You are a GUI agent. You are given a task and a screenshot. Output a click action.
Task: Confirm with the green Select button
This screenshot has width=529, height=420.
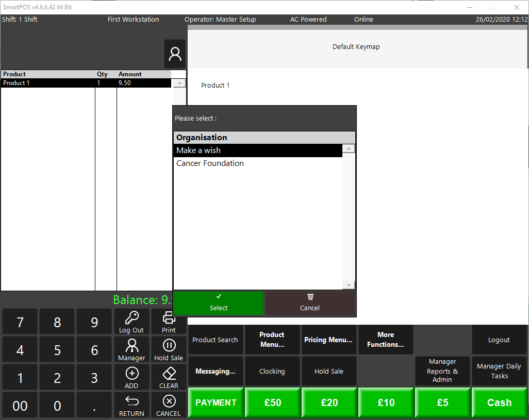(219, 303)
